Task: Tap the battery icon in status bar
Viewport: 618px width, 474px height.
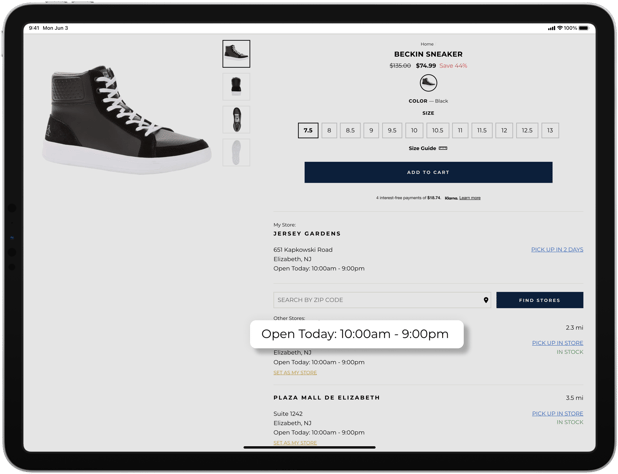Action: click(584, 28)
